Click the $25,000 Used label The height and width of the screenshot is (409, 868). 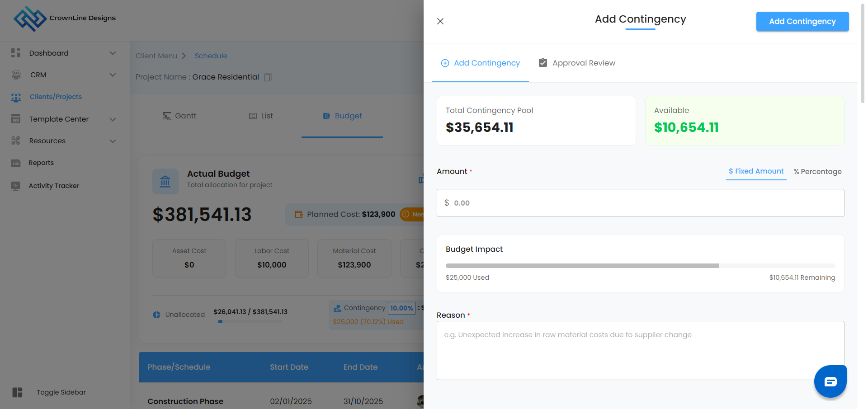pos(467,277)
